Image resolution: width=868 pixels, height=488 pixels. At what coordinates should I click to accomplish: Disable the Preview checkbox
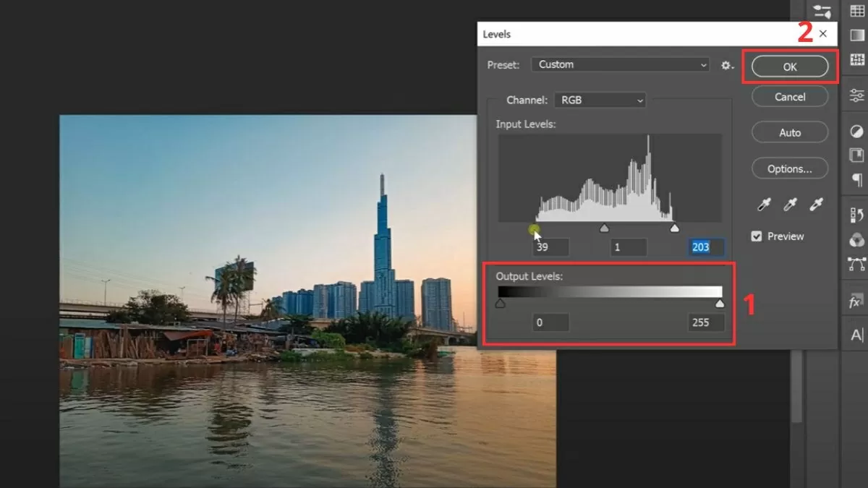pos(757,236)
